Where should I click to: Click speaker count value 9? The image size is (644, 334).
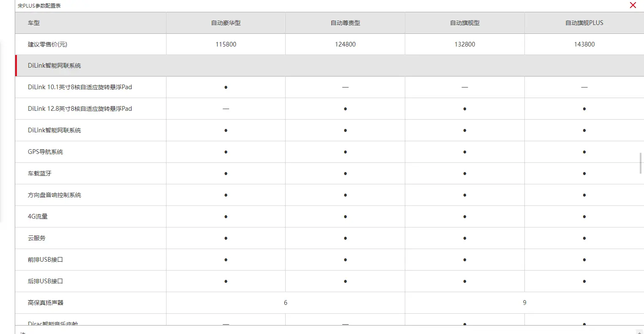point(524,303)
